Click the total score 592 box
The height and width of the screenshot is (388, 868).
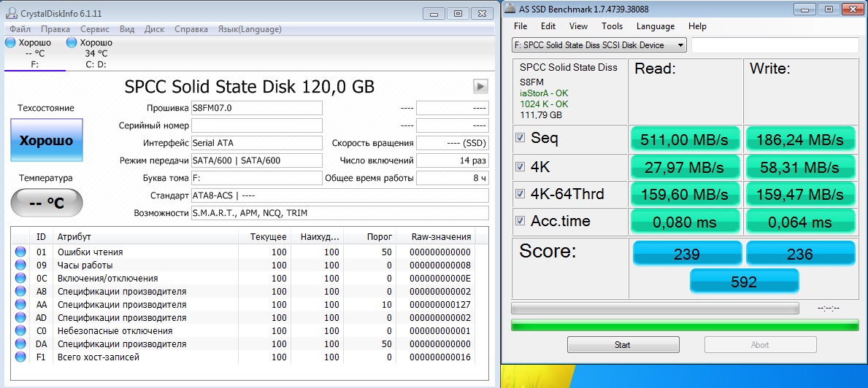[x=744, y=282]
